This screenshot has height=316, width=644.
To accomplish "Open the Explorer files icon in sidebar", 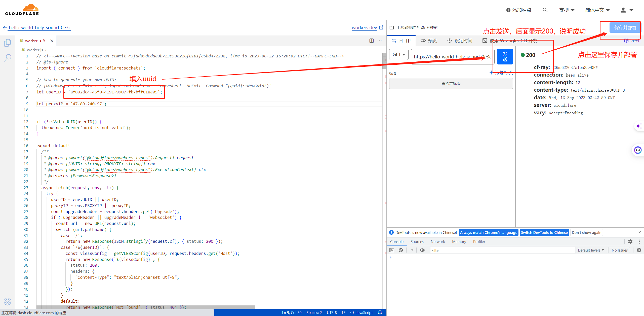I will click(x=8, y=43).
